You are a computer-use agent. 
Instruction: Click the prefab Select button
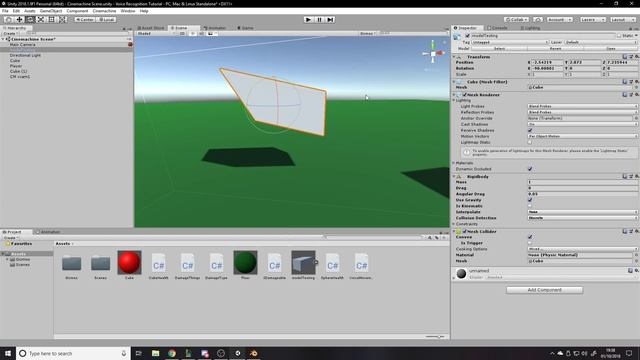[500, 48]
